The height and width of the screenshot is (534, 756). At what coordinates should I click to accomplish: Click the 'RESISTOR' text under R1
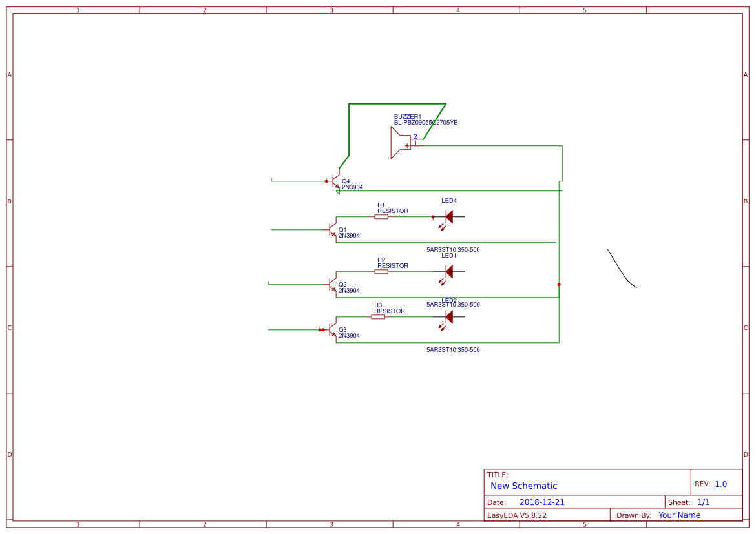pyautogui.click(x=393, y=211)
